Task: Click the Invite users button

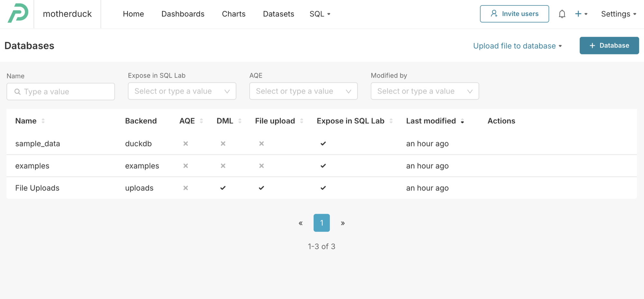Action: pos(514,14)
